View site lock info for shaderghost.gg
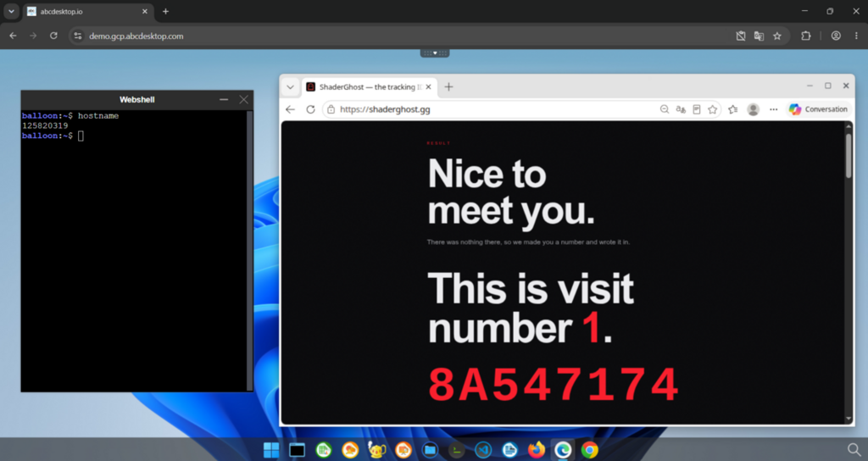The width and height of the screenshot is (868, 461). (331, 109)
